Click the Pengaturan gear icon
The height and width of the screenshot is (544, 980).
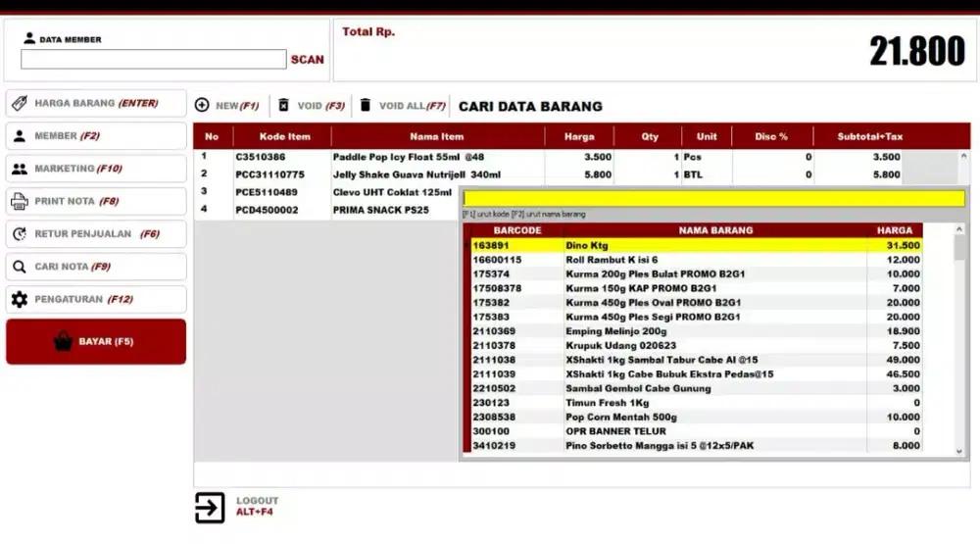pyautogui.click(x=20, y=300)
